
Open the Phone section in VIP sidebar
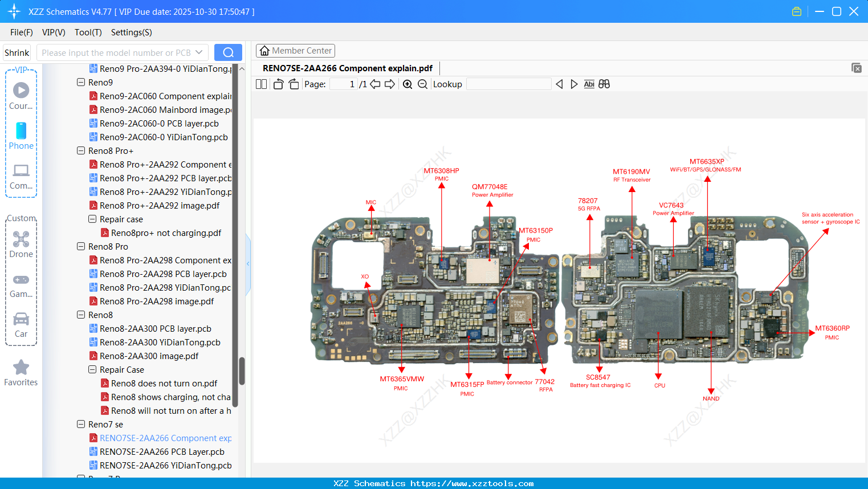click(21, 136)
